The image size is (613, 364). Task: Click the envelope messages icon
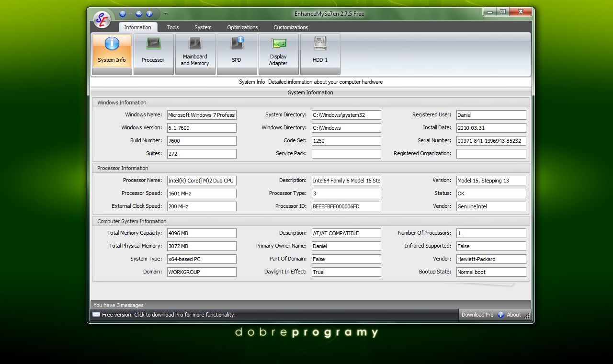(96, 315)
